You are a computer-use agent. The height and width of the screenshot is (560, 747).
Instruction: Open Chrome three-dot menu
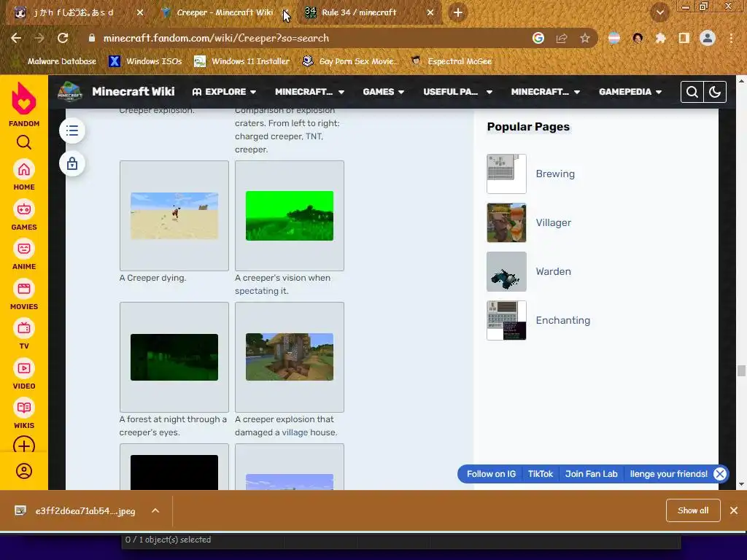point(731,38)
